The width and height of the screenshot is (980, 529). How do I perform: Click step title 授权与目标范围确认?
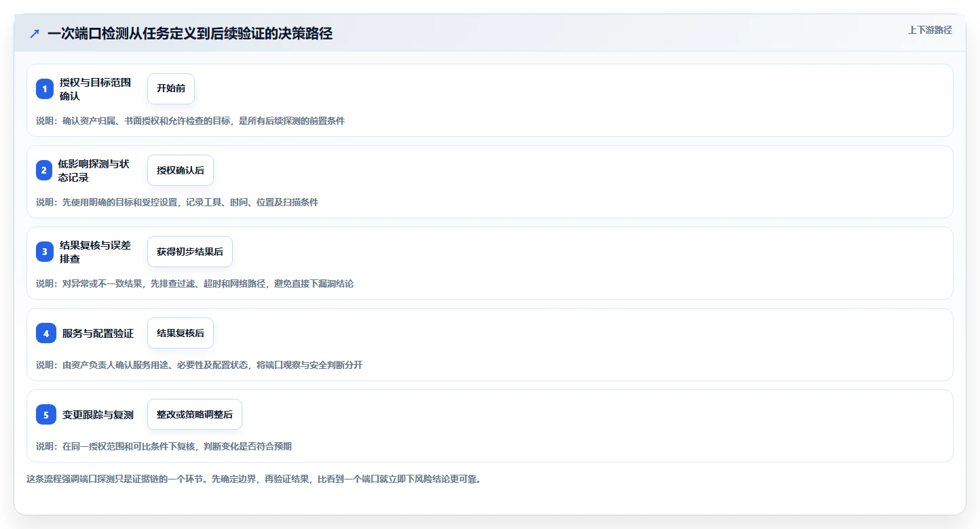point(95,89)
